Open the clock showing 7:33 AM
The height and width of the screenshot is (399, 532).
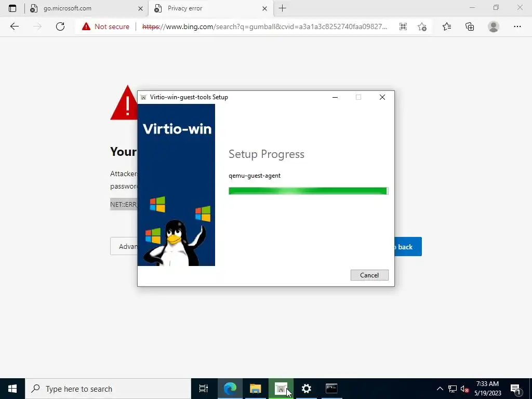coord(487,389)
